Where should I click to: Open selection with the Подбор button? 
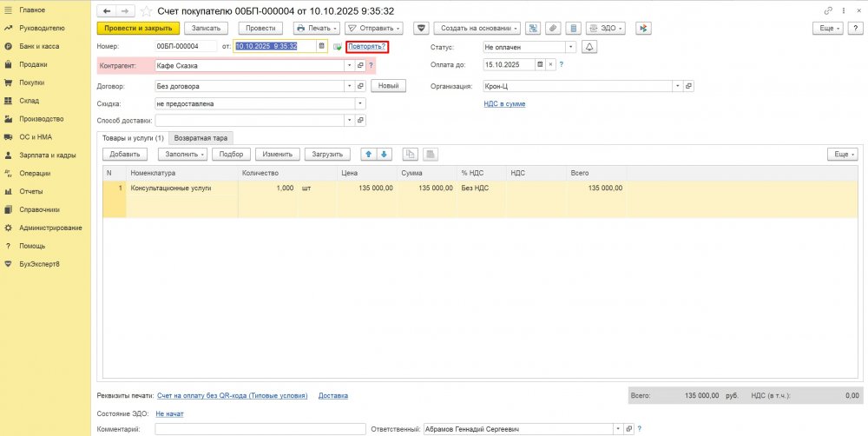pyautogui.click(x=232, y=154)
